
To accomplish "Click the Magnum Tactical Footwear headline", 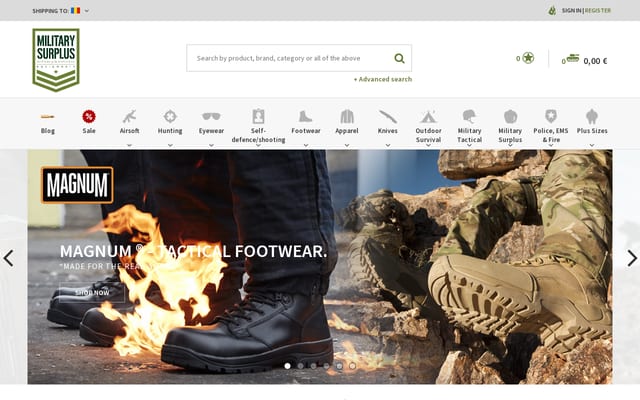I will click(x=193, y=251).
